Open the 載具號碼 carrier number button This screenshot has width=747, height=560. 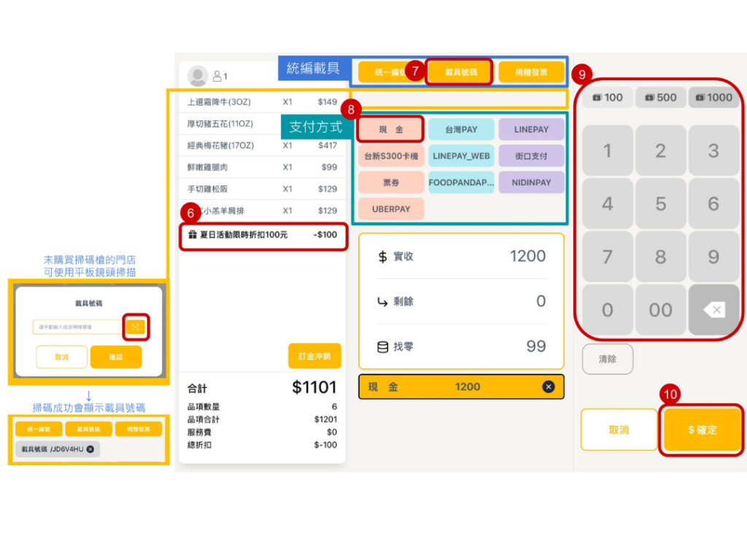coord(460,72)
